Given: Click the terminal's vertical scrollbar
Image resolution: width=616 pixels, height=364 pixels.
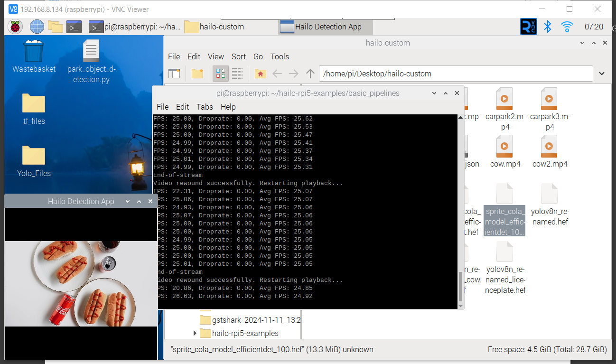Looking at the screenshot, I should (x=460, y=287).
